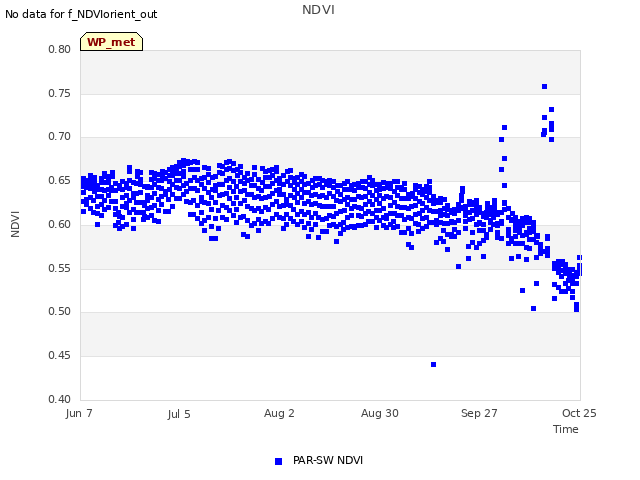Click the 0.75 y-axis tick label
The height and width of the screenshot is (480, 640).
60,93
